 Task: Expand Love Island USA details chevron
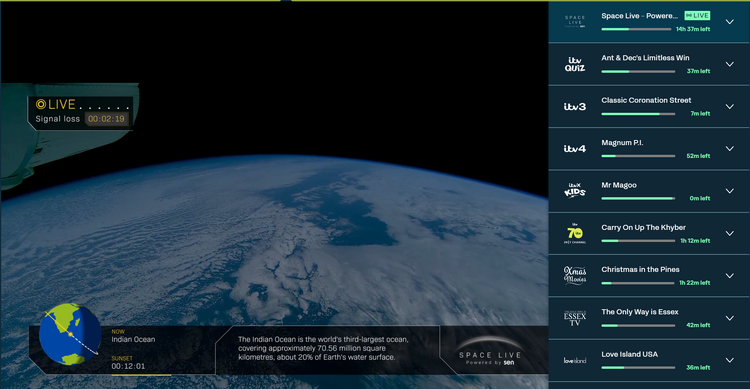click(x=729, y=360)
